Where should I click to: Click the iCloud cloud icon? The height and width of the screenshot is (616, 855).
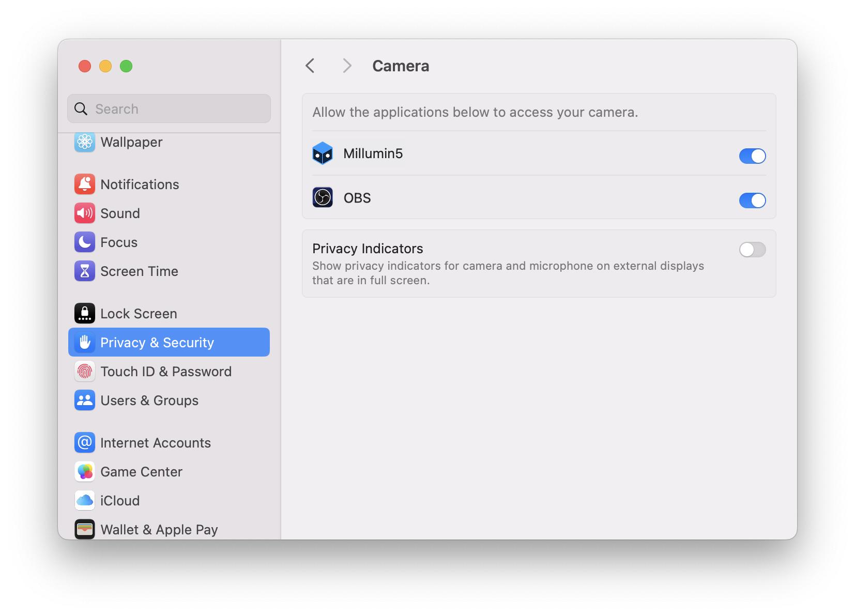(x=85, y=501)
